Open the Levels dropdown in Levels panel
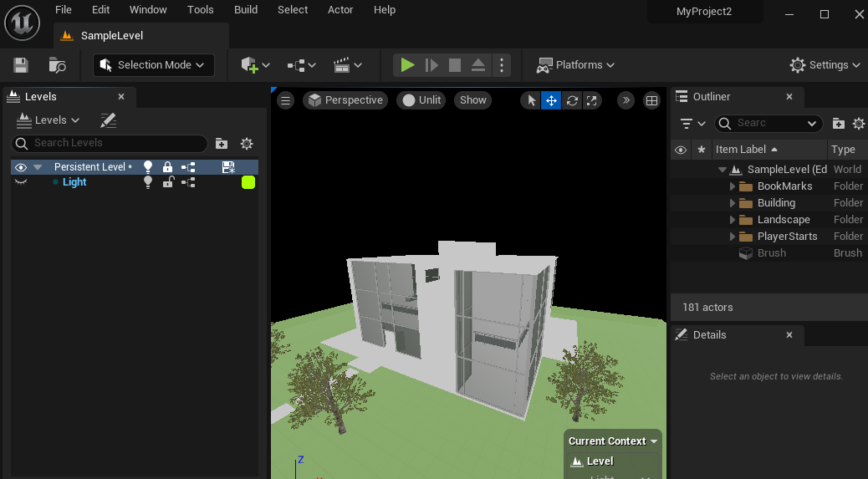The width and height of the screenshot is (868, 479). tap(49, 120)
